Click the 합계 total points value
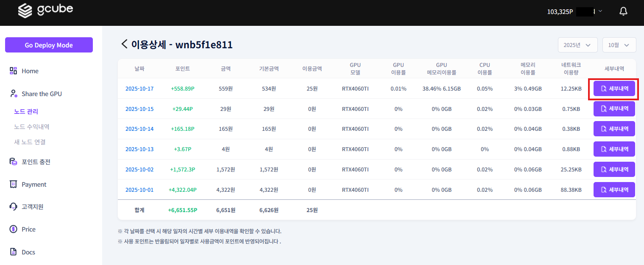The height and width of the screenshot is (265, 644). tap(182, 210)
